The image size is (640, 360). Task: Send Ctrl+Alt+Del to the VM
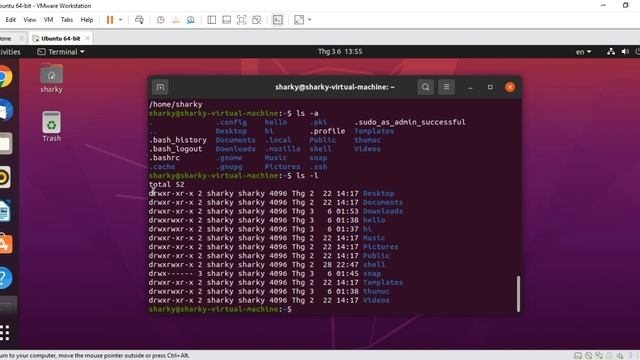click(139, 20)
